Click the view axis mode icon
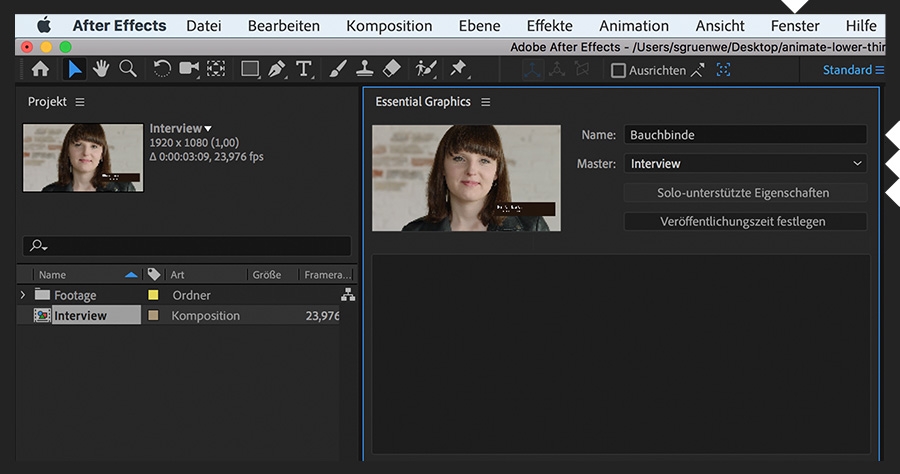Viewport: 900px width, 474px height. (x=582, y=70)
